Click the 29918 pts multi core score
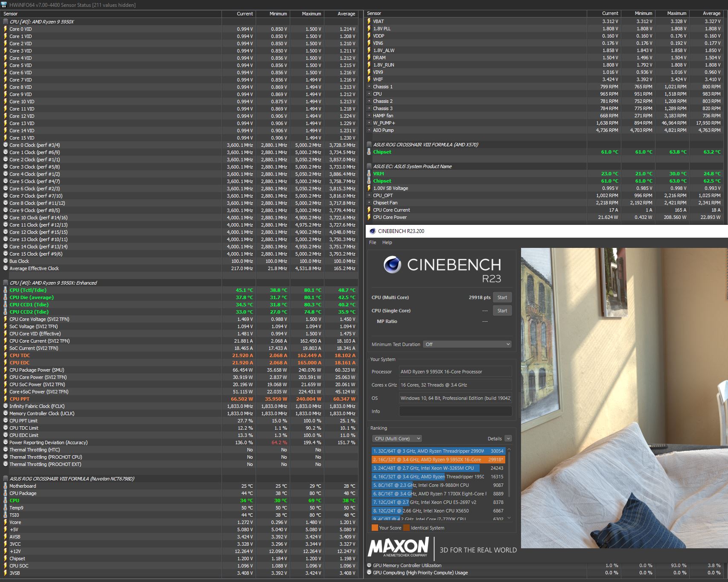The image size is (728, 582). (x=480, y=297)
